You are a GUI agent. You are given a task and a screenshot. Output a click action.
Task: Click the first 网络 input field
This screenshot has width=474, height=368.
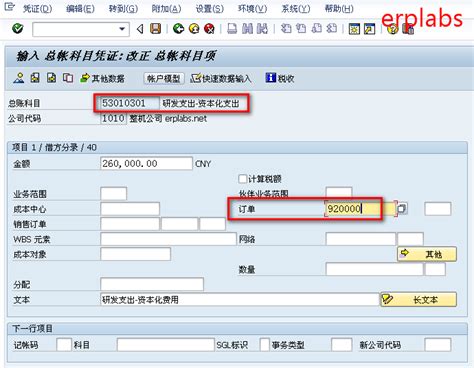(x=361, y=239)
